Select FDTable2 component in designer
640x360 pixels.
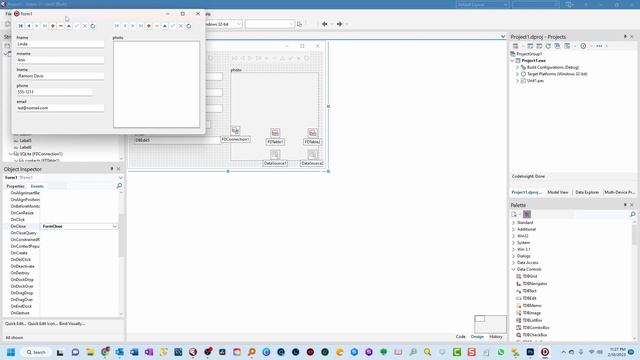click(312, 133)
